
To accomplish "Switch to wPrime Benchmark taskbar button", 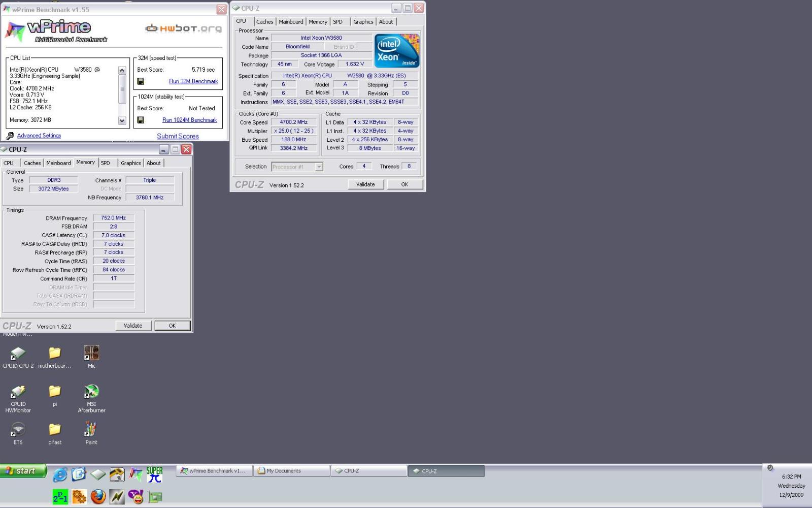I will (214, 471).
